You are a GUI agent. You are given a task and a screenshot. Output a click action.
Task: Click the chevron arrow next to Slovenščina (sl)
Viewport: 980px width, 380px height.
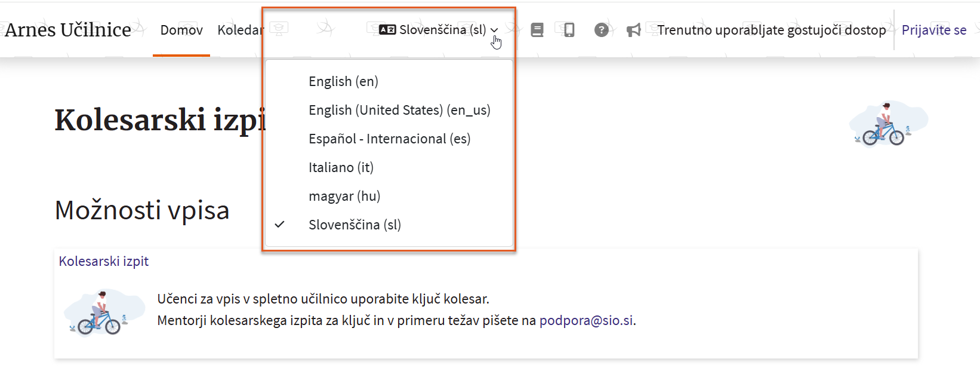(x=494, y=30)
